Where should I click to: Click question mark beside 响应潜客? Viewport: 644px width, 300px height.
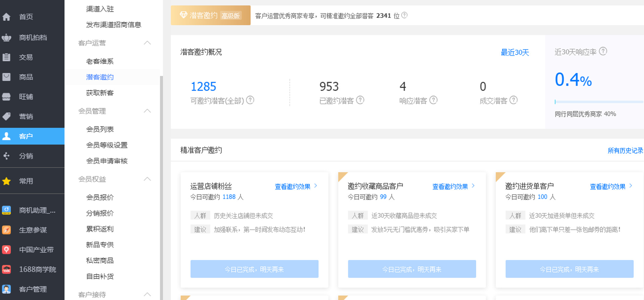(433, 100)
